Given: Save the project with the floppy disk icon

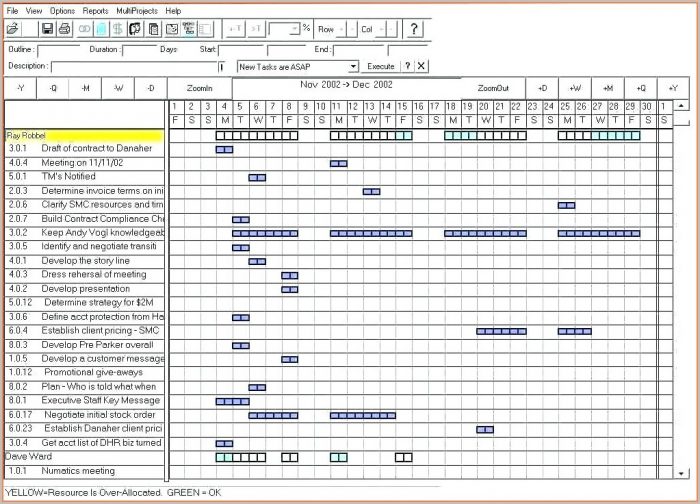Looking at the screenshot, I should click(x=47, y=29).
